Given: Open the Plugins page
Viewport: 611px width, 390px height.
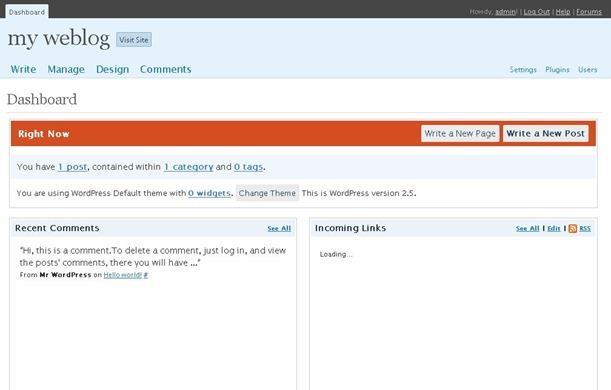Looking at the screenshot, I should click(557, 70).
